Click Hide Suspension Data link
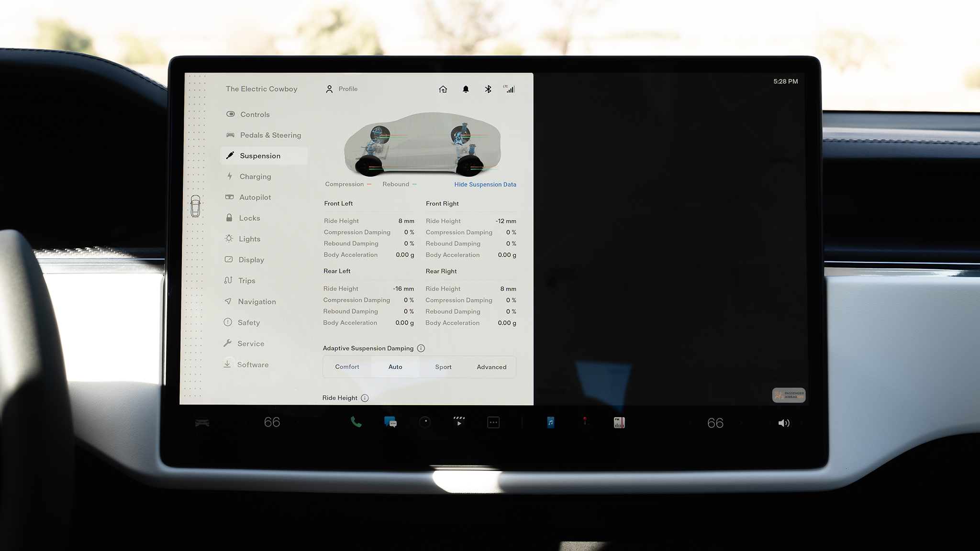The image size is (980, 551). coord(485,184)
